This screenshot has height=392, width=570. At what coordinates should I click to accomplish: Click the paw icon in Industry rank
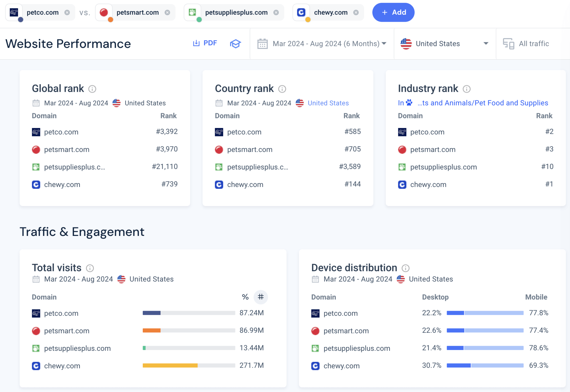[x=409, y=103]
